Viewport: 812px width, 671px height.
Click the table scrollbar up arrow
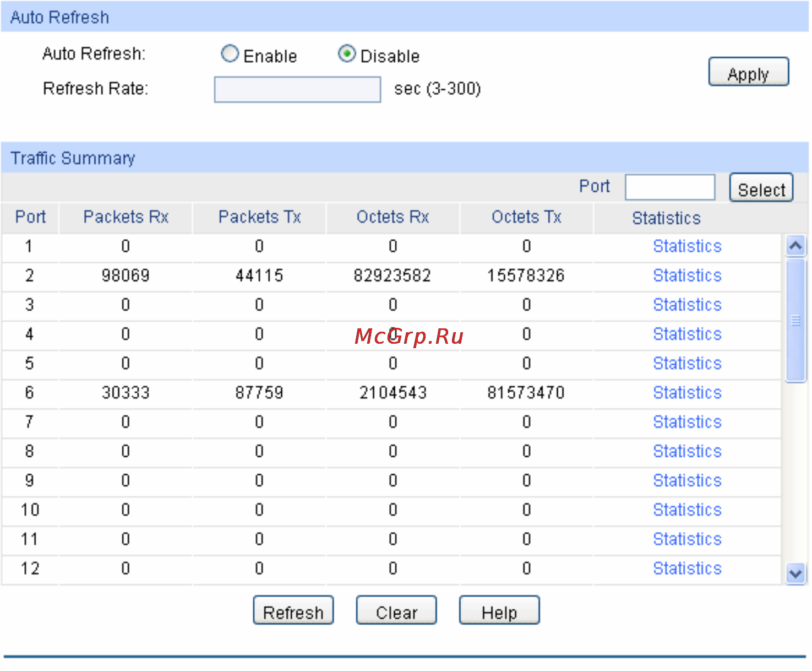[795, 246]
